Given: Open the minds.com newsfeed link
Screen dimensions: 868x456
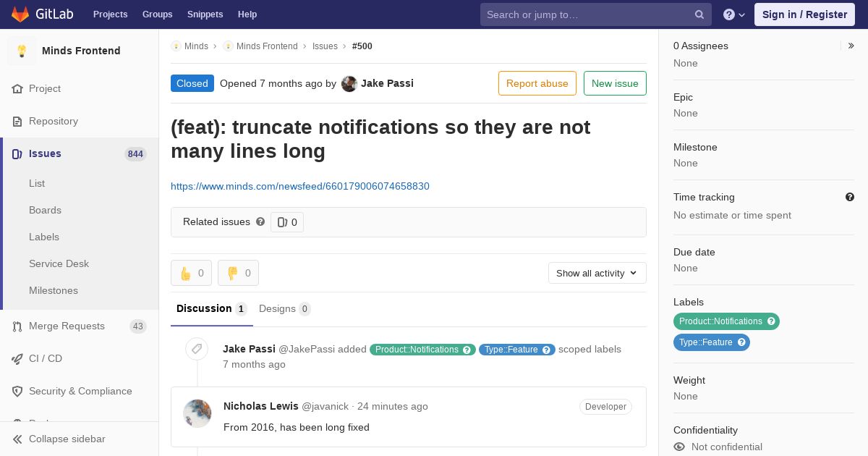Looking at the screenshot, I should click(x=300, y=186).
